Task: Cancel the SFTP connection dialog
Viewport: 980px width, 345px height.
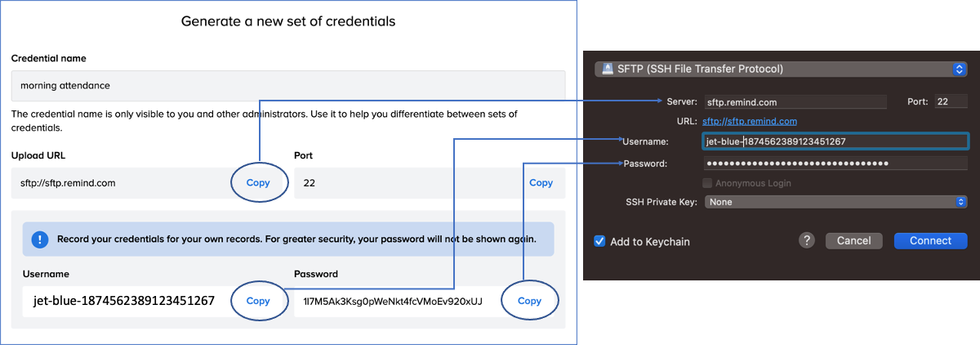Action: click(854, 240)
